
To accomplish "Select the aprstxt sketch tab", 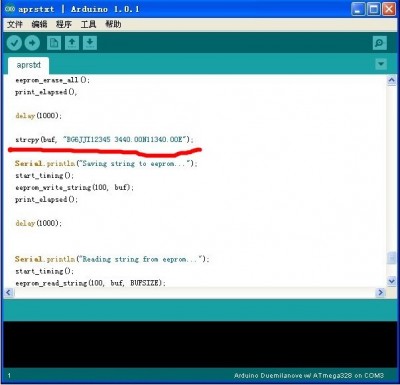I will tap(29, 65).
